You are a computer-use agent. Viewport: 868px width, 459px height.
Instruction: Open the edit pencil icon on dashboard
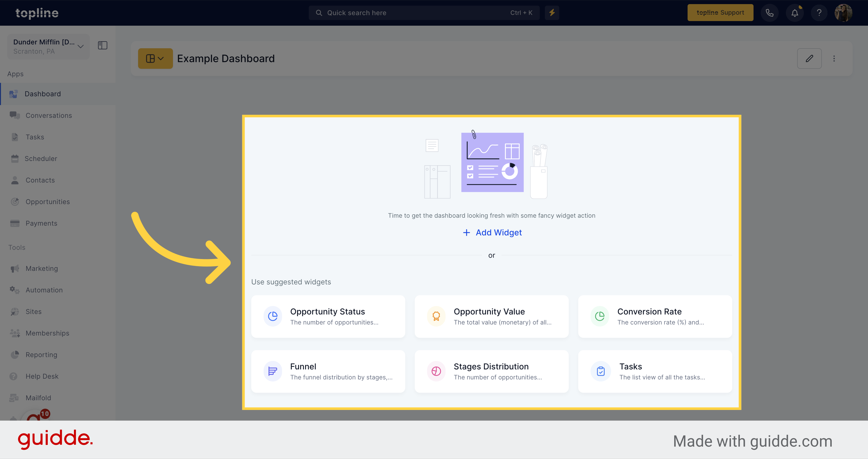pos(809,58)
